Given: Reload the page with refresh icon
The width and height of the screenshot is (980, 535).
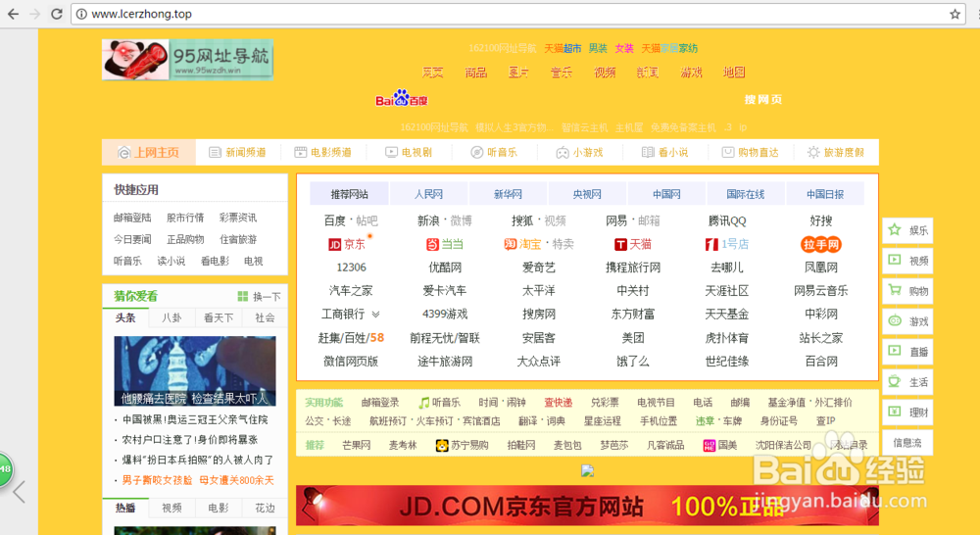Looking at the screenshot, I should click(x=56, y=14).
